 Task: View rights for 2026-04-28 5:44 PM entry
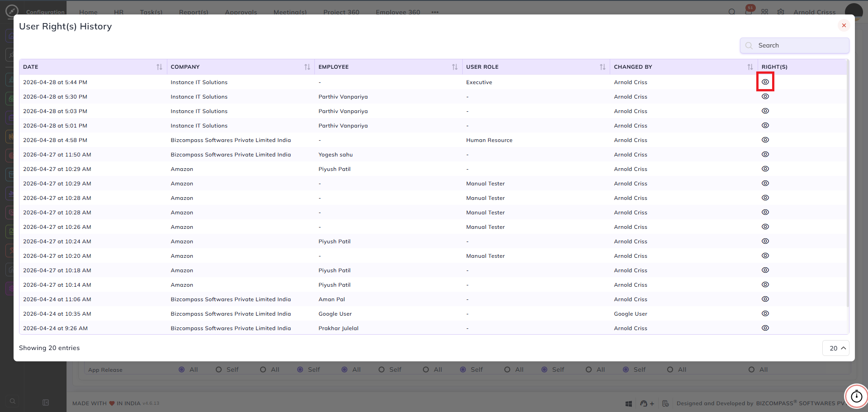click(765, 82)
